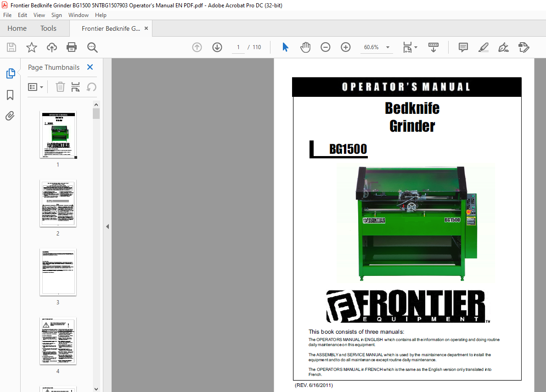Screen dimensions: 546x392
Task: Select page 2 thumbnail
Action: pyautogui.click(x=58, y=203)
